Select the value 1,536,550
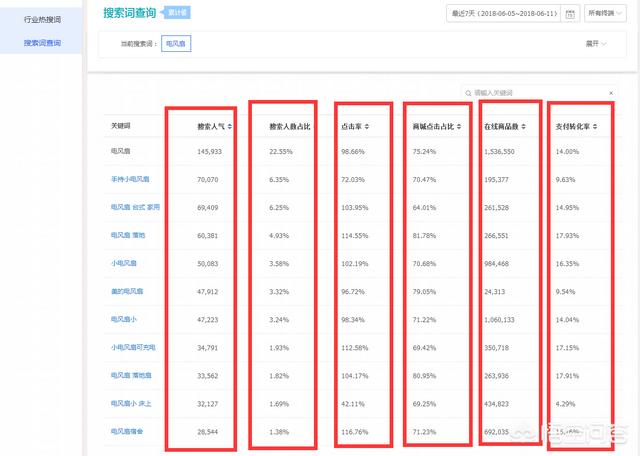 tap(499, 151)
